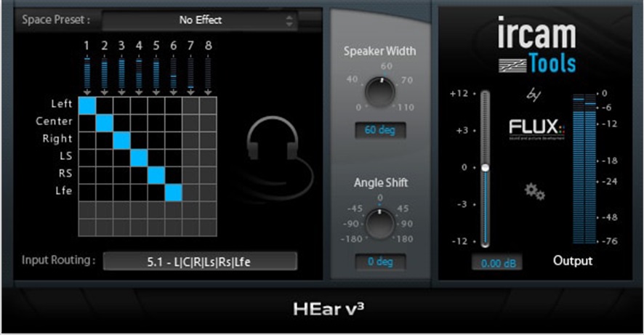Click the LS row label
This screenshot has height=335, width=644.
coord(65,156)
